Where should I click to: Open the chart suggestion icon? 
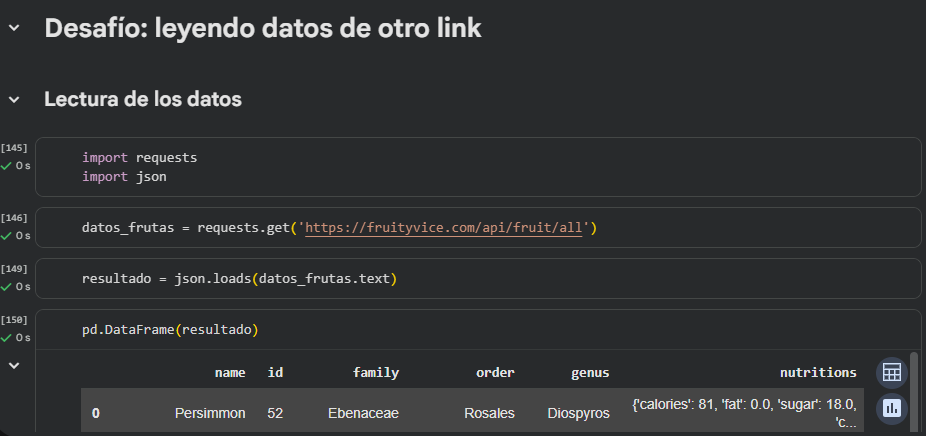click(x=891, y=409)
